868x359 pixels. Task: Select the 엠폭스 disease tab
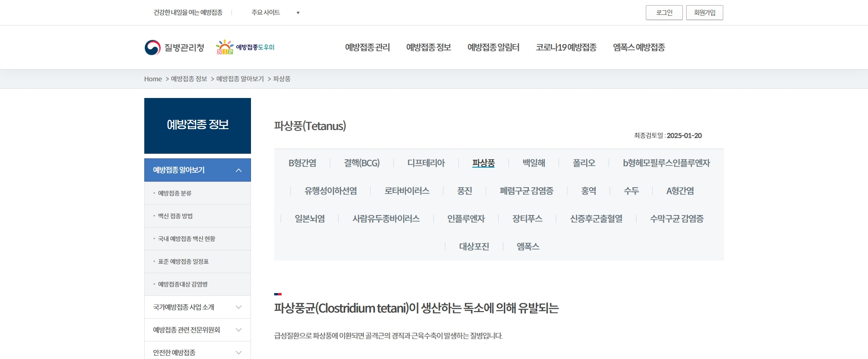click(528, 247)
